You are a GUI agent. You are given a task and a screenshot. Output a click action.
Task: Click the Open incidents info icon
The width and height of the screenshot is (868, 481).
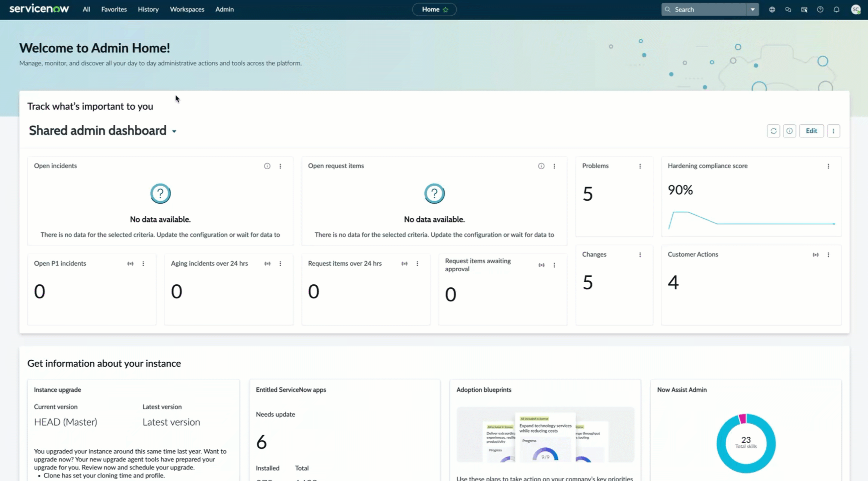pyautogui.click(x=267, y=166)
